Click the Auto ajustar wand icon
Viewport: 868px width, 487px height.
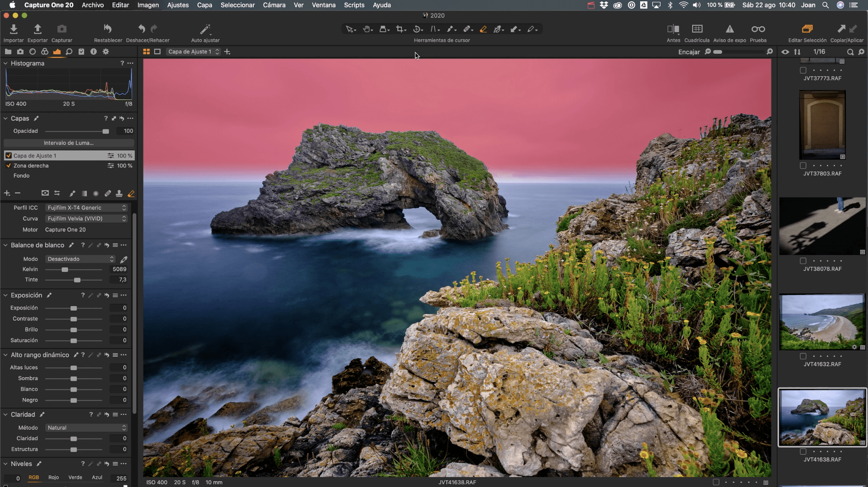205,29
